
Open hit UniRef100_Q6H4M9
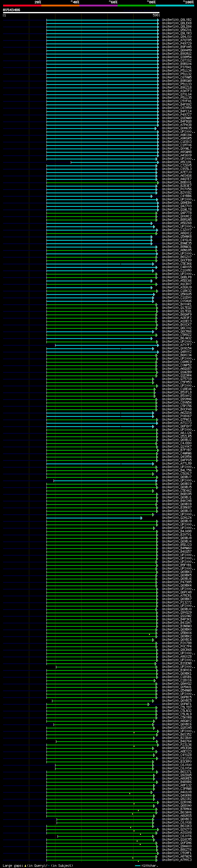tap(177, 50)
